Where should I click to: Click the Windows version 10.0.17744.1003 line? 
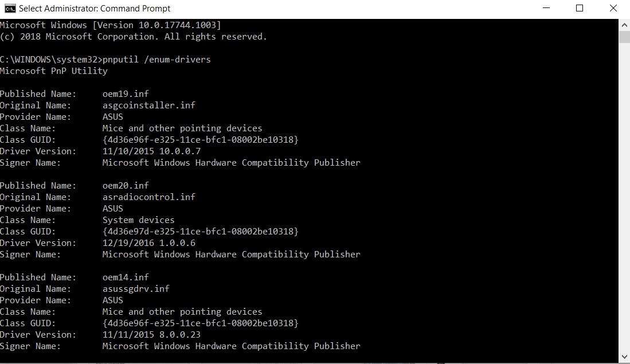tap(111, 25)
